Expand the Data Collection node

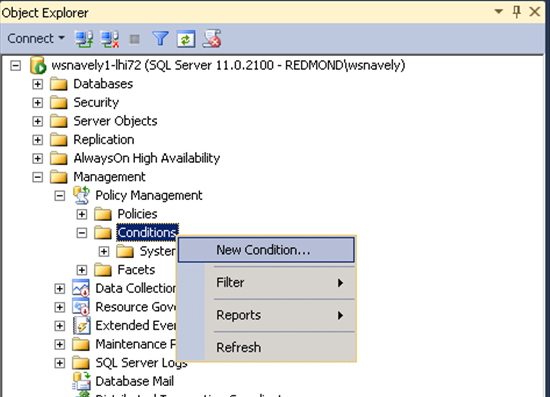coord(60,289)
